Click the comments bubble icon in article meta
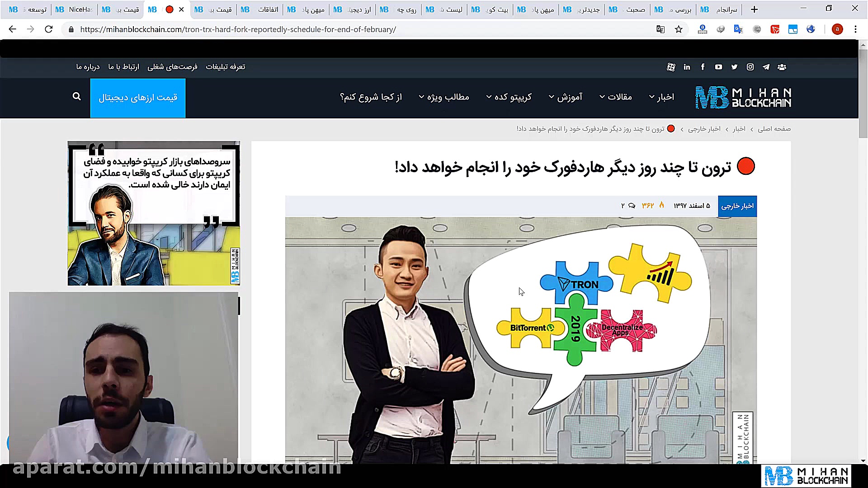Image resolution: width=868 pixels, height=488 pixels. [632, 206]
